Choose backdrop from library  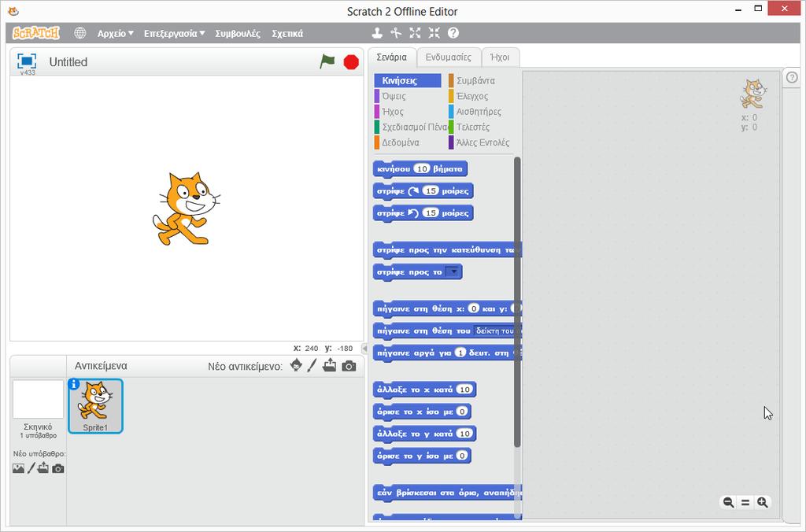tap(18, 468)
